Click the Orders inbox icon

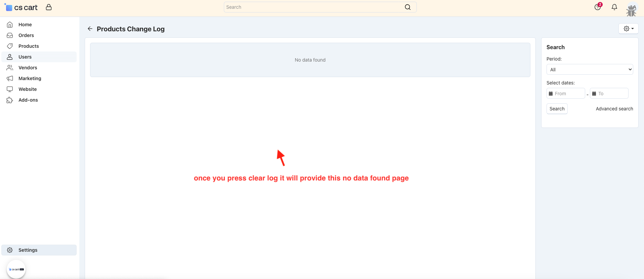[10, 35]
